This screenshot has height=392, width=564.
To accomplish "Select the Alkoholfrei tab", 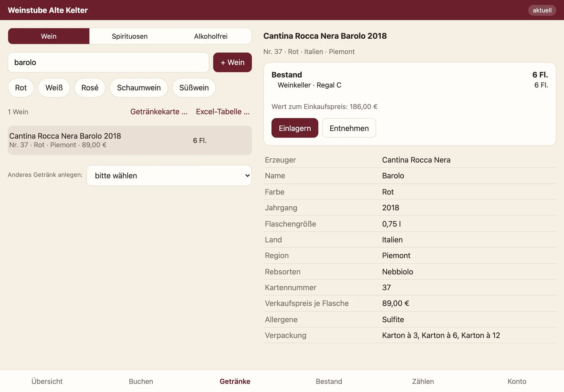I will coord(211,36).
